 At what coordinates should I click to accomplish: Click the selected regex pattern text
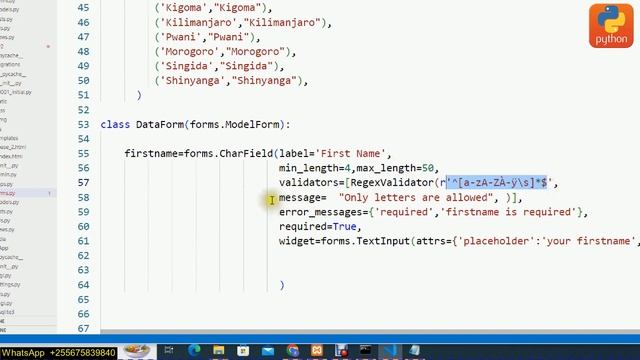pos(496,182)
